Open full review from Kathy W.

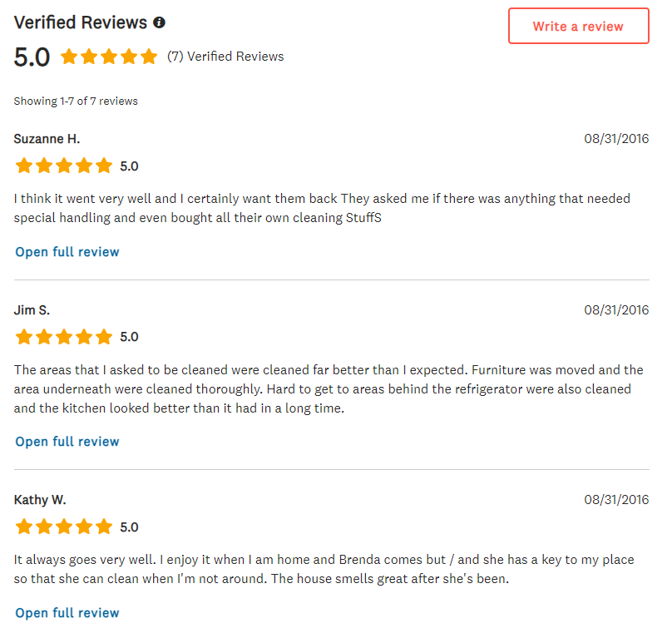(67, 613)
